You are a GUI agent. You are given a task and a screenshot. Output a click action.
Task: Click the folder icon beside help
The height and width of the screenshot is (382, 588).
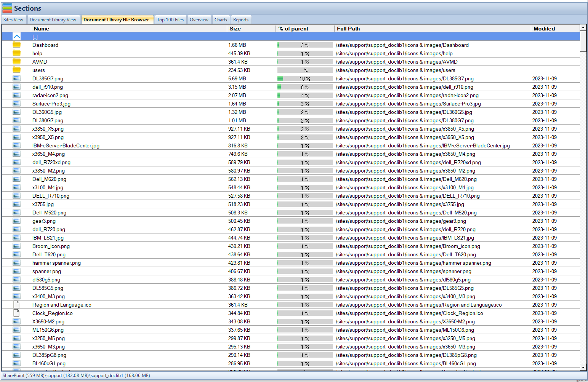[16, 53]
